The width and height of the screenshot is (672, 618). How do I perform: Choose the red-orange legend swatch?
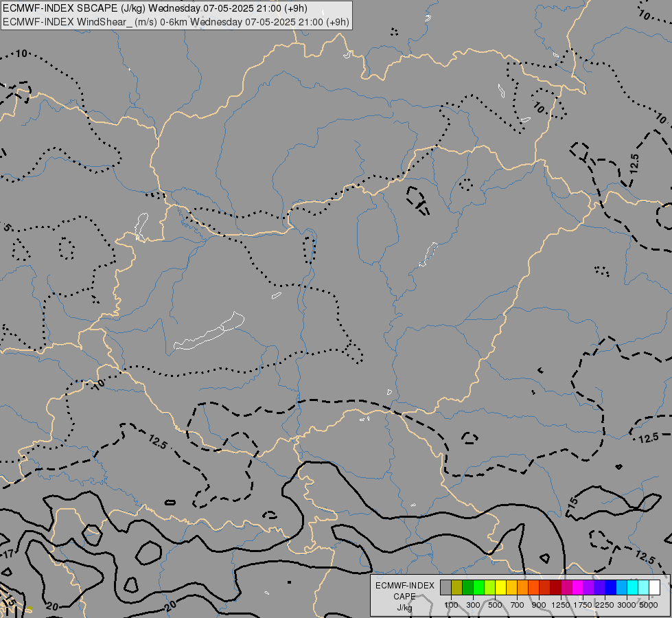533,588
